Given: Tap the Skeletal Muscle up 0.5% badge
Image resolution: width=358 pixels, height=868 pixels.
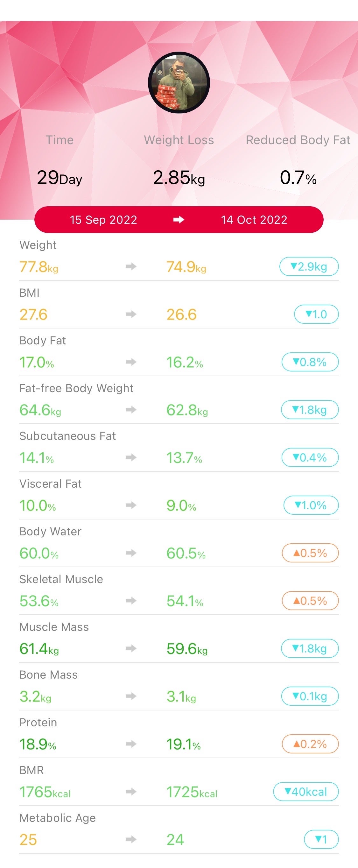Looking at the screenshot, I should click(310, 601).
